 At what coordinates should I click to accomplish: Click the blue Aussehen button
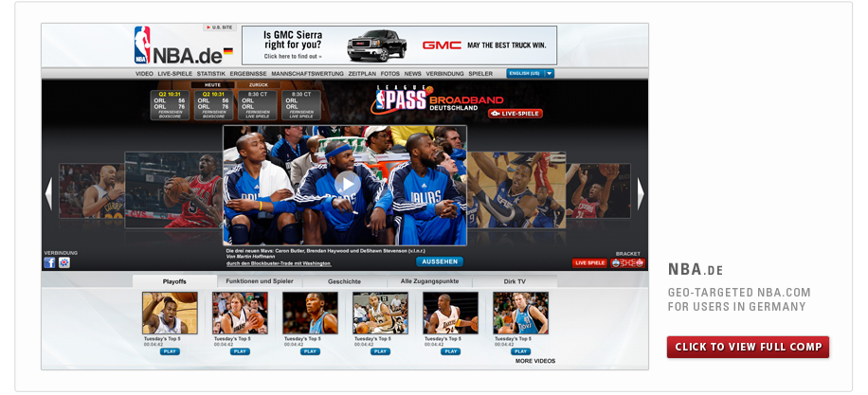(439, 261)
